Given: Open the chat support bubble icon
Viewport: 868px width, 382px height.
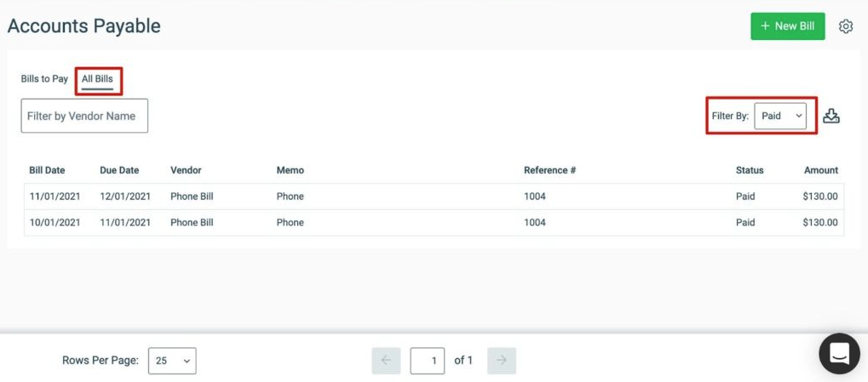Looking at the screenshot, I should coord(839,353).
